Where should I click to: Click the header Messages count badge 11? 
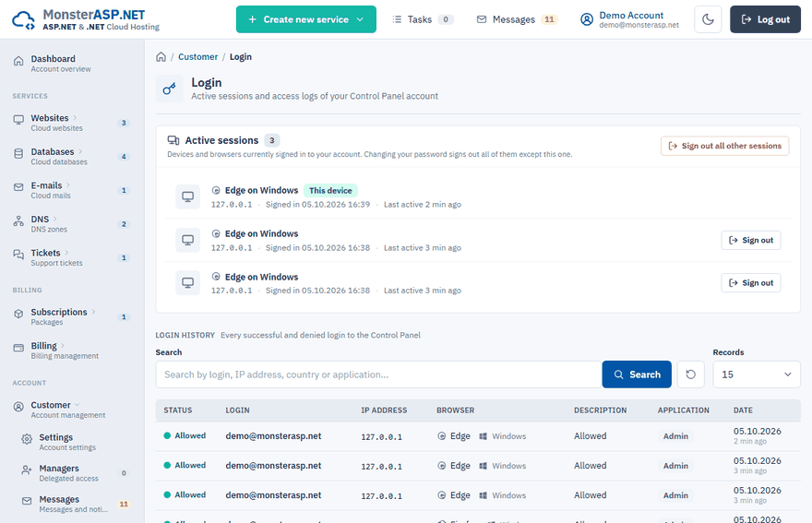(549, 19)
